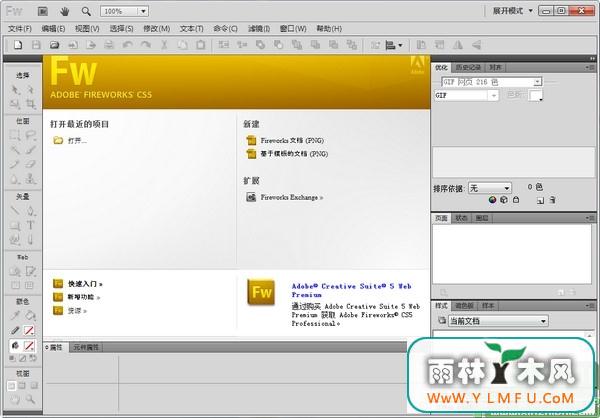Click Swap Stroke and Fill Colors button
The height and width of the screenshot is (418, 600).
click(x=33, y=358)
